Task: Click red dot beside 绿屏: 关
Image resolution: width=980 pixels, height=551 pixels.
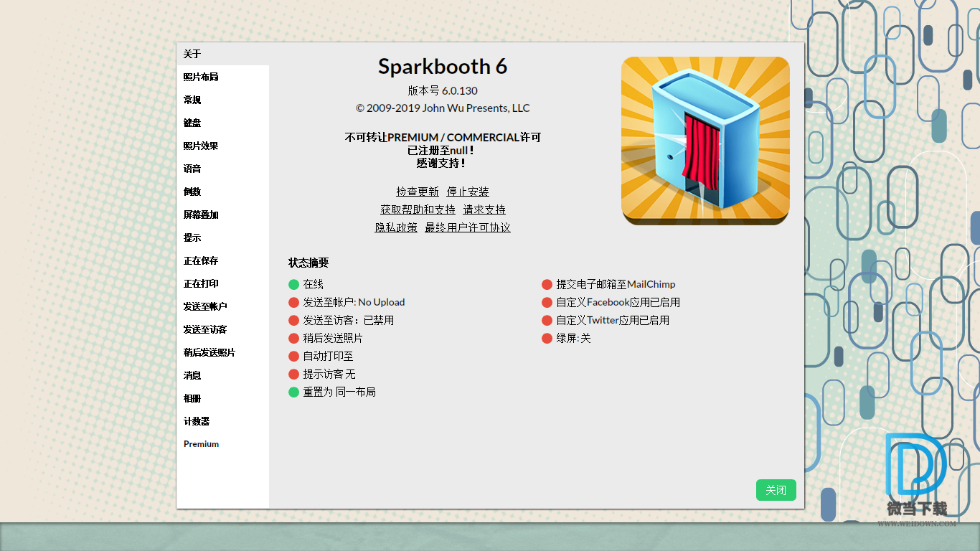Action: coord(547,339)
